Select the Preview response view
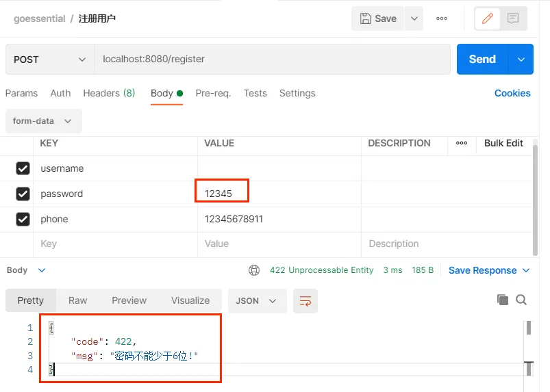 point(129,300)
